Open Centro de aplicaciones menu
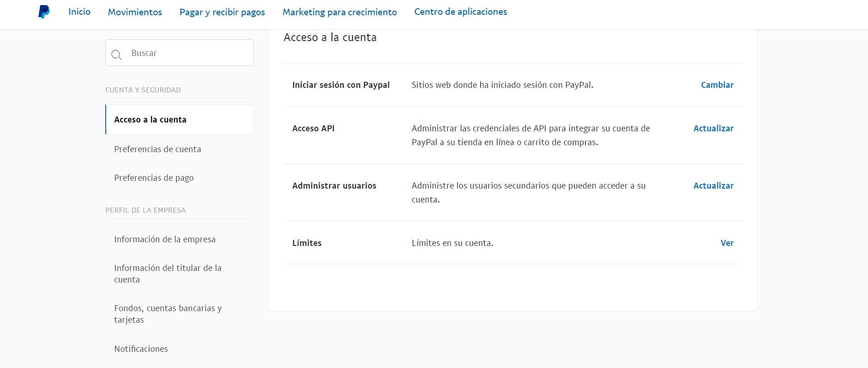Image resolution: width=868 pixels, height=368 pixels. 460,12
